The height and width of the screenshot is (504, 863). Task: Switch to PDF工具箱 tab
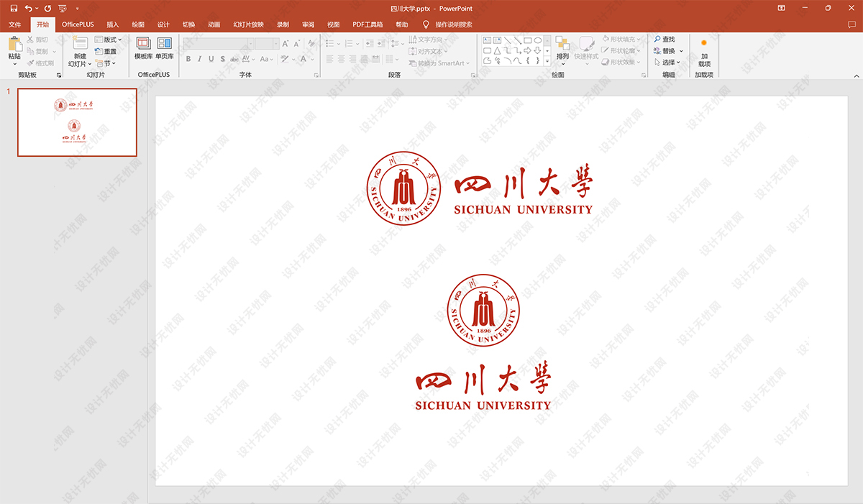[367, 24]
